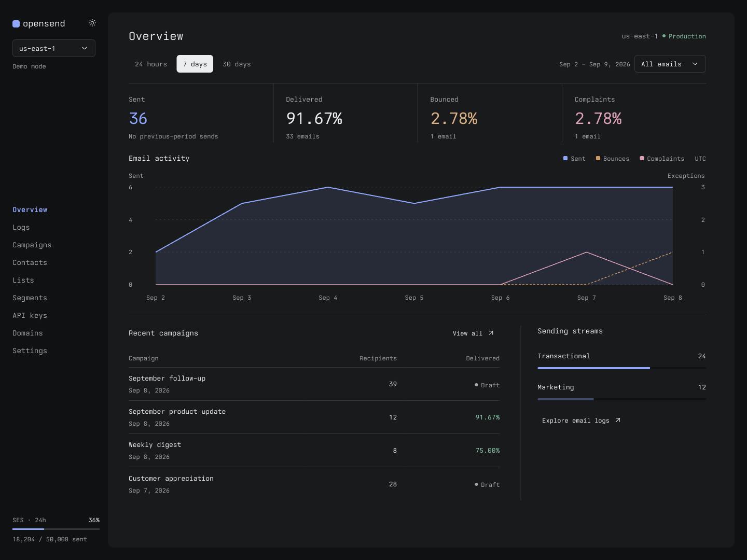Click the Explore email logs arrow icon
This screenshot has width=747, height=560.
click(617, 420)
